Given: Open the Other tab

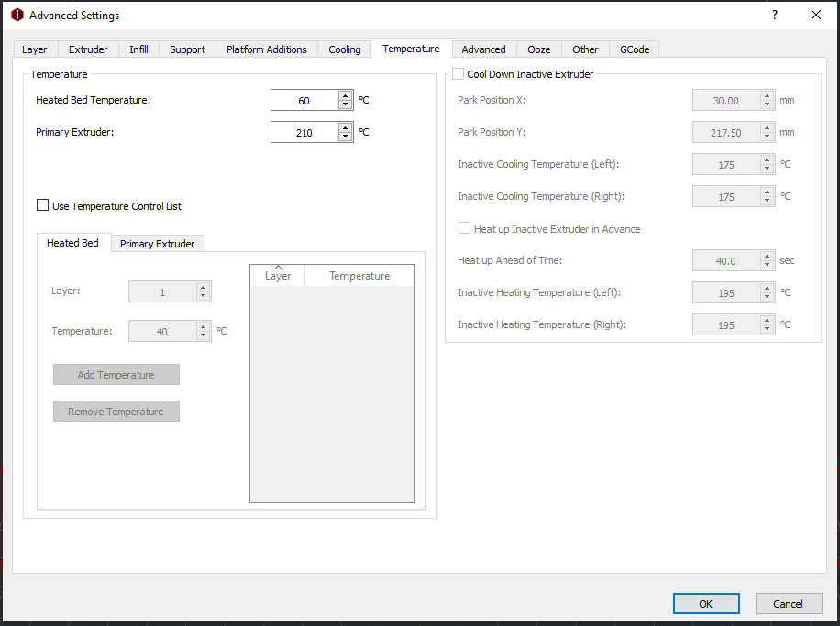Looking at the screenshot, I should (x=585, y=49).
